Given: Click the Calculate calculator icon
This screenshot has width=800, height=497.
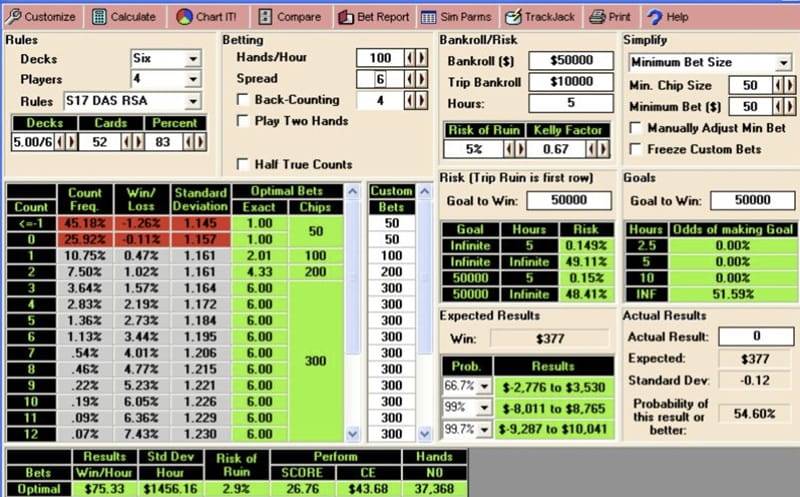Looking at the screenshot, I should click(x=100, y=17).
